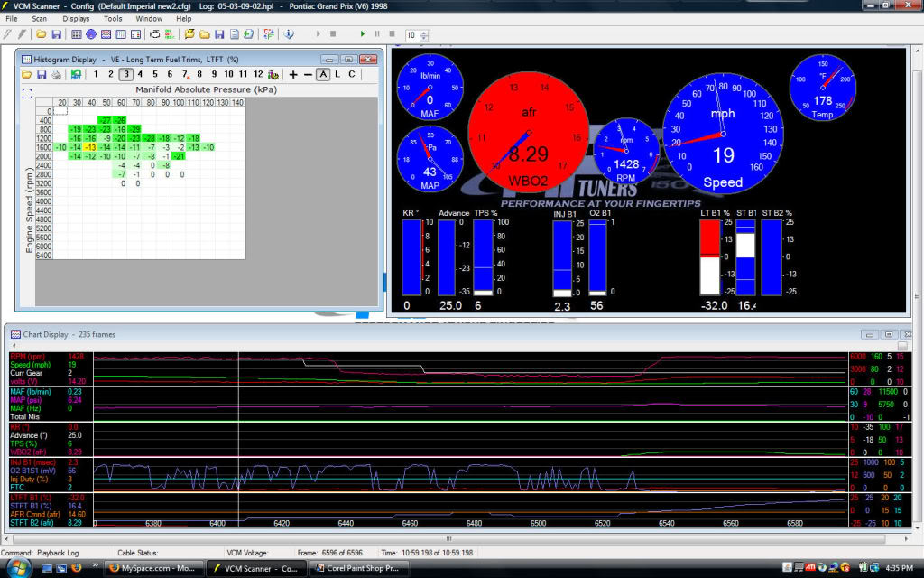The image size is (924, 578).
Task: Open the Histogram display icon in main toolbar
Action: (121, 34)
